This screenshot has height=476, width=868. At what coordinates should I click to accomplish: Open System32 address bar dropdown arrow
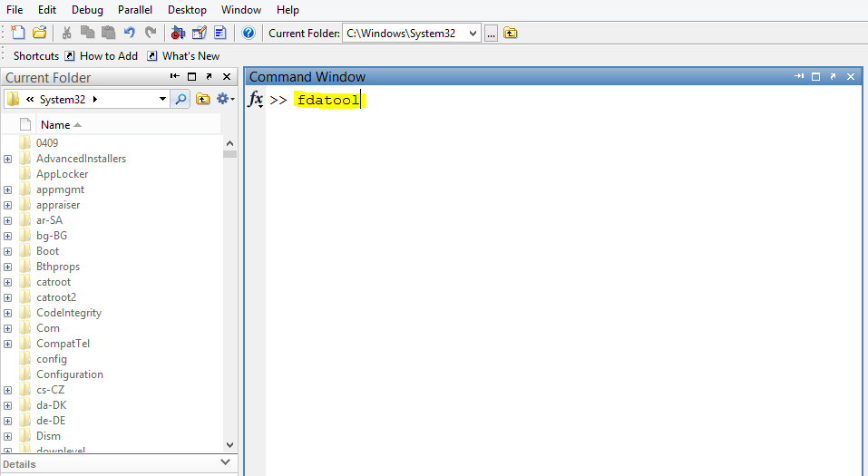[x=162, y=99]
